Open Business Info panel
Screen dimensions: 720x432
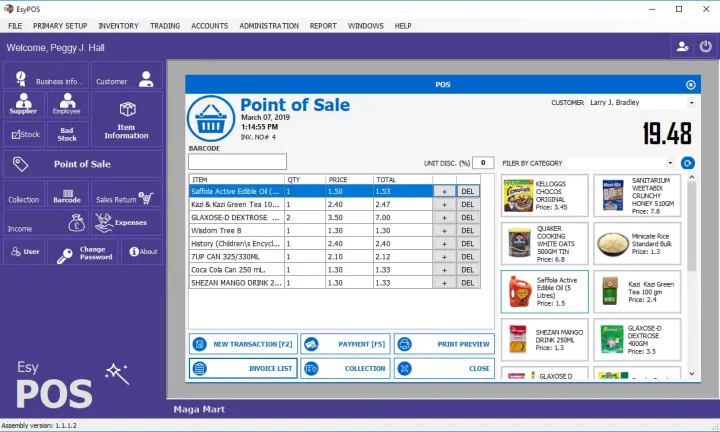click(x=46, y=76)
